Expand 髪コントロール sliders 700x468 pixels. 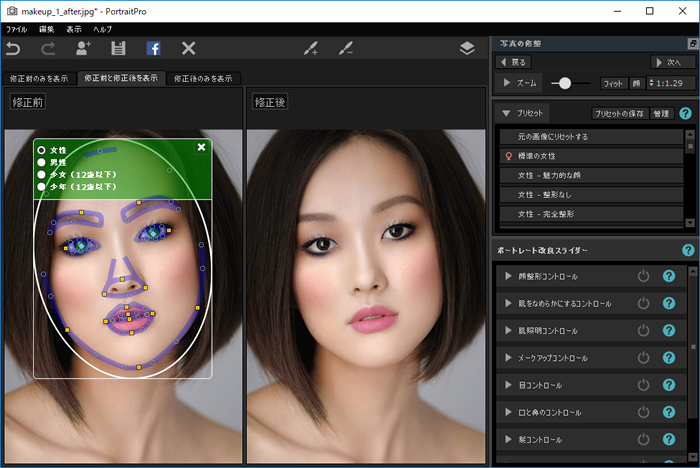click(x=508, y=439)
